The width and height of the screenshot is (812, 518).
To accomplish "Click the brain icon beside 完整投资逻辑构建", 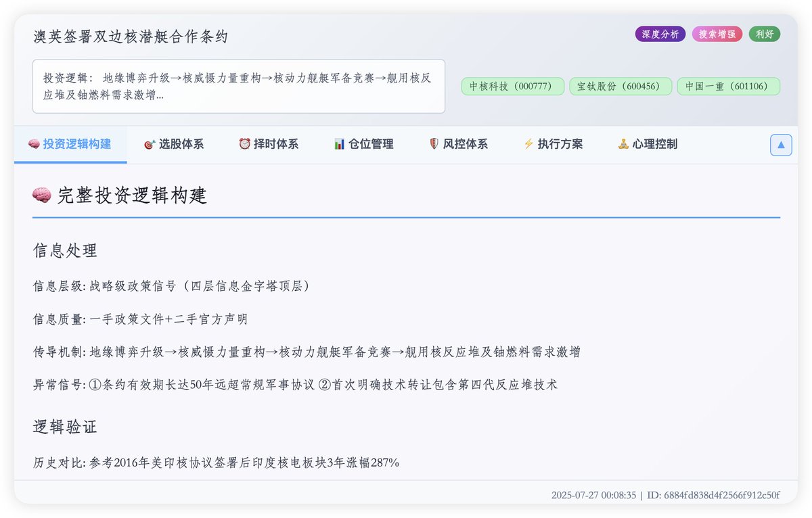I will tap(42, 195).
